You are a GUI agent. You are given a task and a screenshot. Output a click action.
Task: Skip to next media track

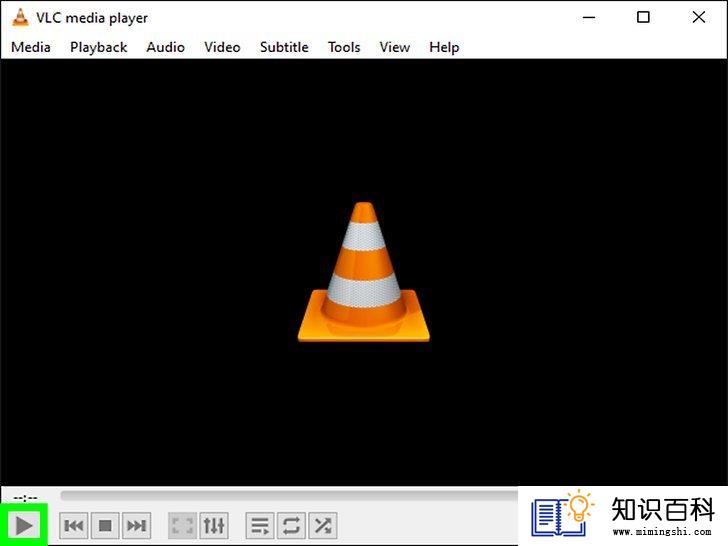click(x=136, y=526)
